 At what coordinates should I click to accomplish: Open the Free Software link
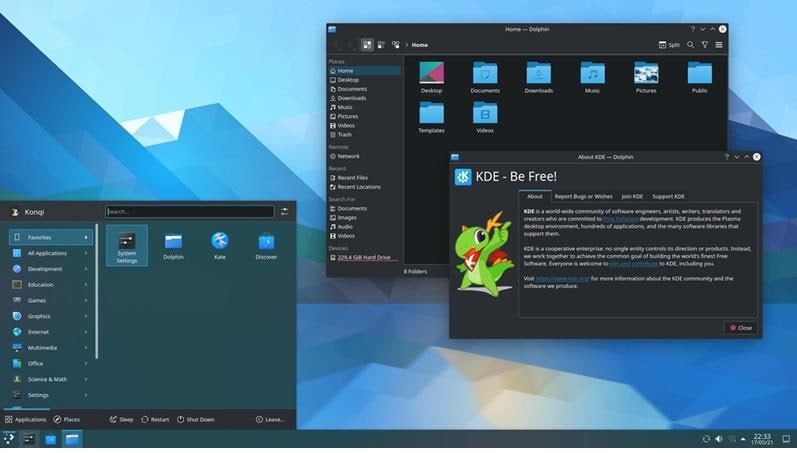(x=620, y=219)
